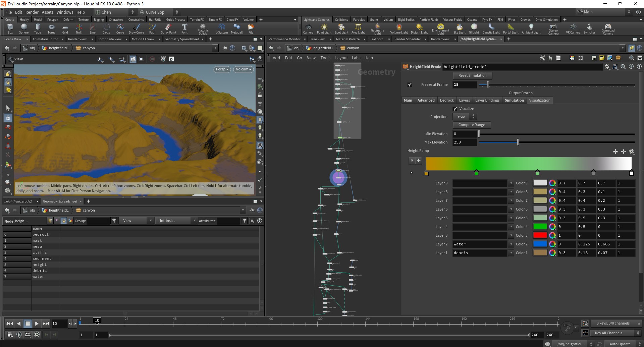The height and width of the screenshot is (347, 644).
Task: Open the Windows menu
Action: pos(65,12)
